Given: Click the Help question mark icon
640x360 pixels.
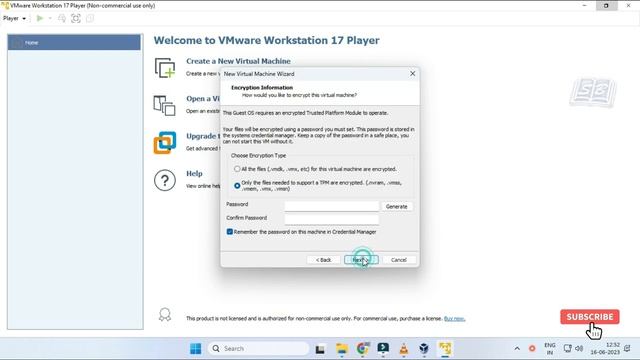Looking at the screenshot, I should point(165,180).
